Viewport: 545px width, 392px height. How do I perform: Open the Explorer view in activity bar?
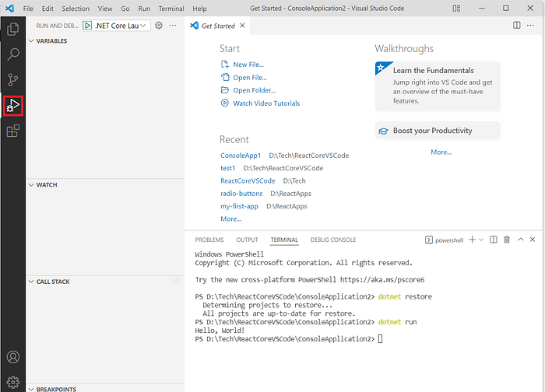13,29
